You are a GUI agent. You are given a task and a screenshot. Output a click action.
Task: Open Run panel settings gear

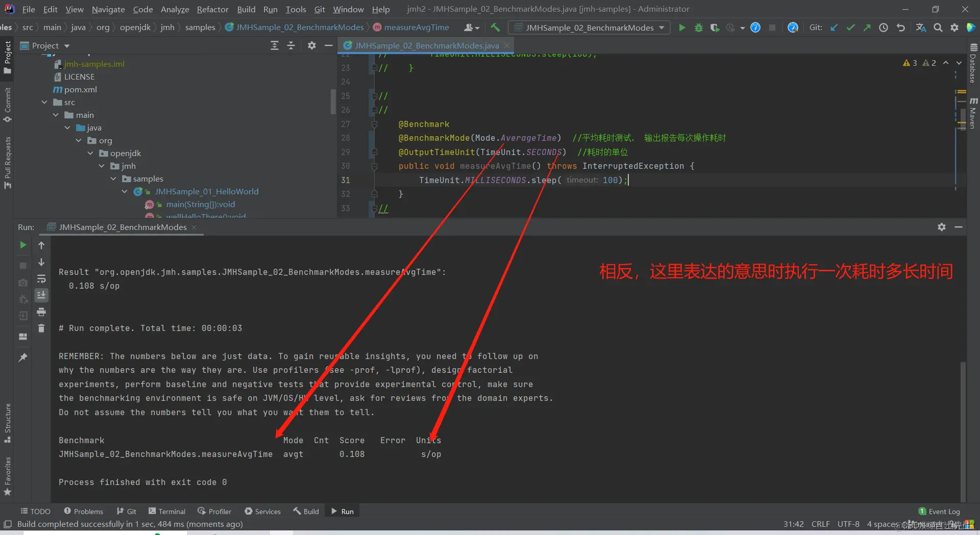coord(942,227)
